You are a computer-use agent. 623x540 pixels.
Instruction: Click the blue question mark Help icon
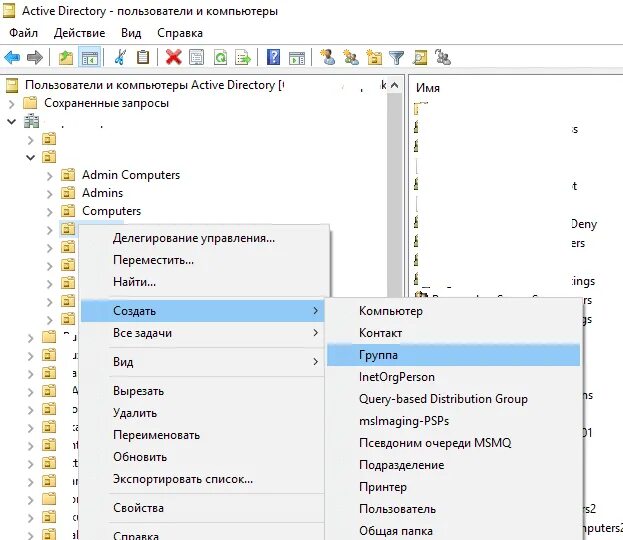(x=273, y=58)
